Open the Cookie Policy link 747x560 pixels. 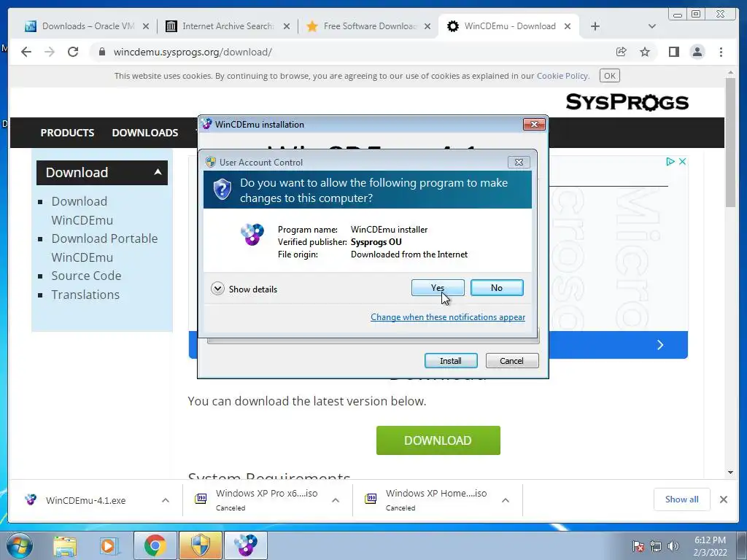point(562,76)
